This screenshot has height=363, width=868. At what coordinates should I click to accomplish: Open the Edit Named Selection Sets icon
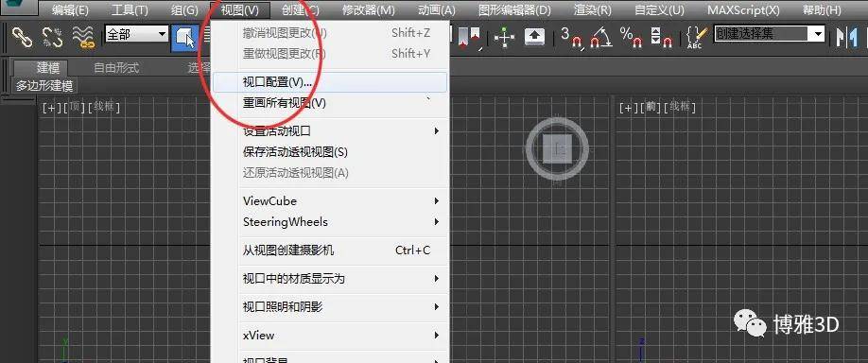tap(696, 37)
